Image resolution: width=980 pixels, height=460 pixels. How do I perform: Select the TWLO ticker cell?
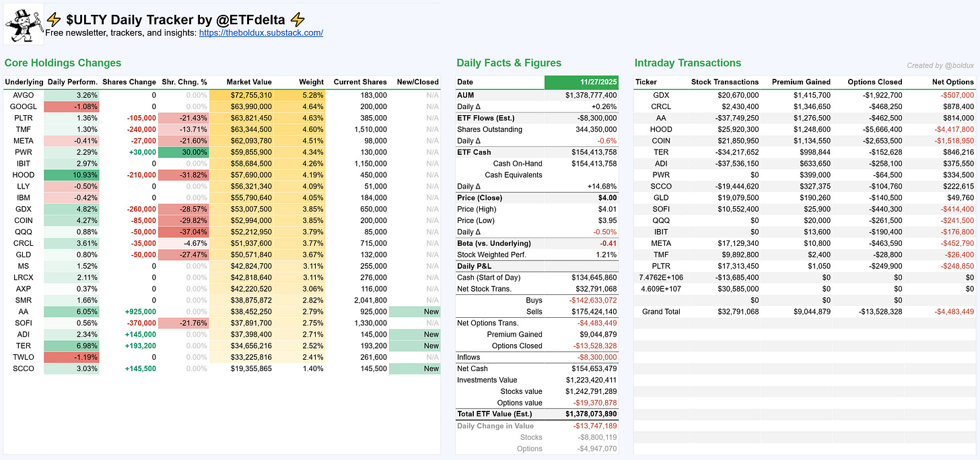coord(24,357)
